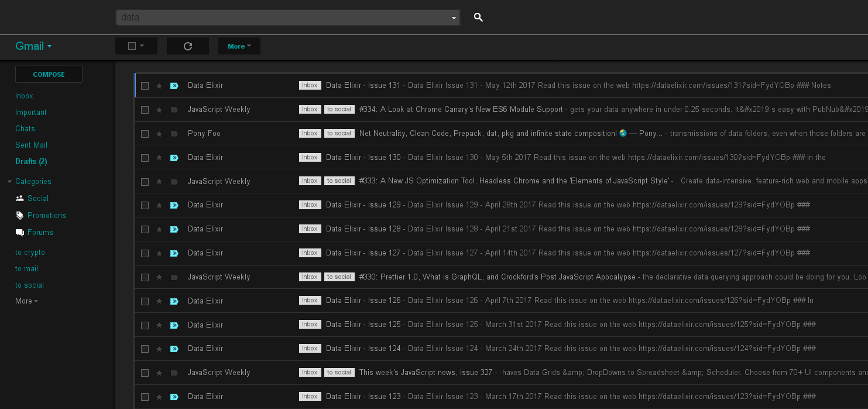Select the Pony Foo email checkbox
The image size is (868, 409).
coord(145,134)
